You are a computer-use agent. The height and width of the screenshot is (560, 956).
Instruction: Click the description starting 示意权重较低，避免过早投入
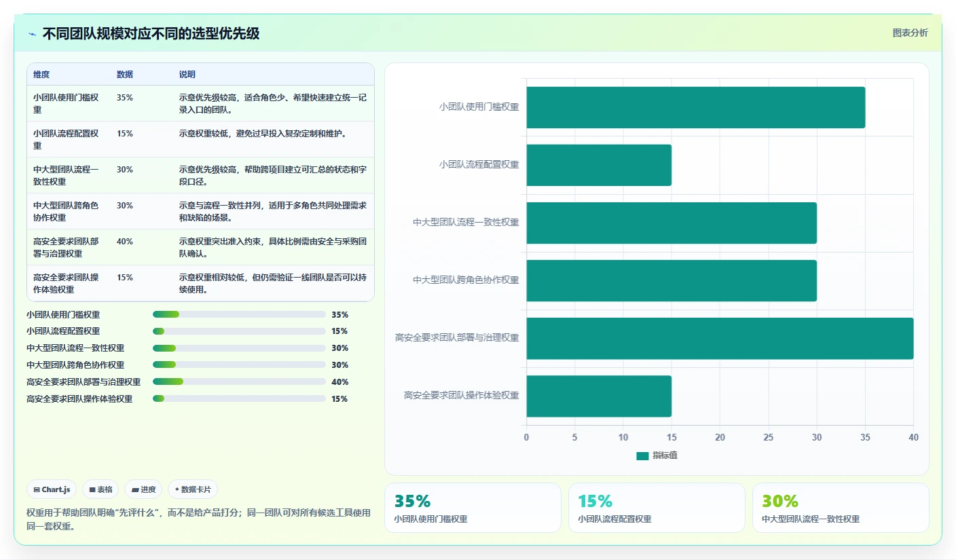point(263,133)
